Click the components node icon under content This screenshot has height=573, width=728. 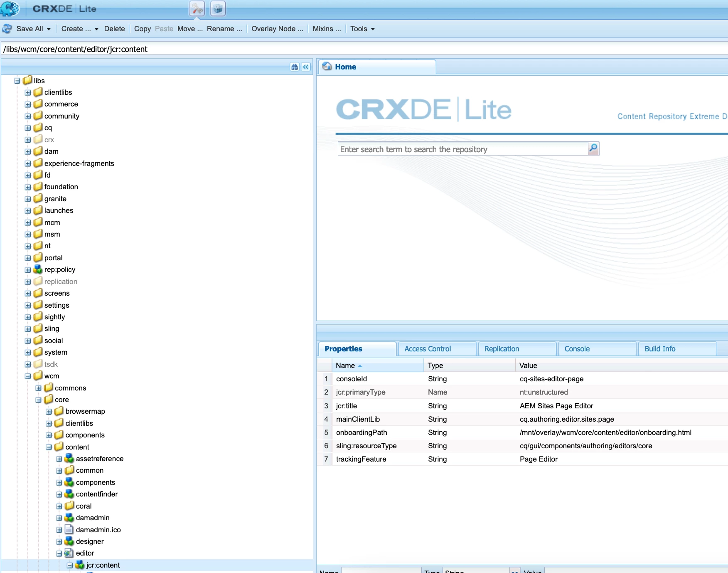[x=69, y=482]
